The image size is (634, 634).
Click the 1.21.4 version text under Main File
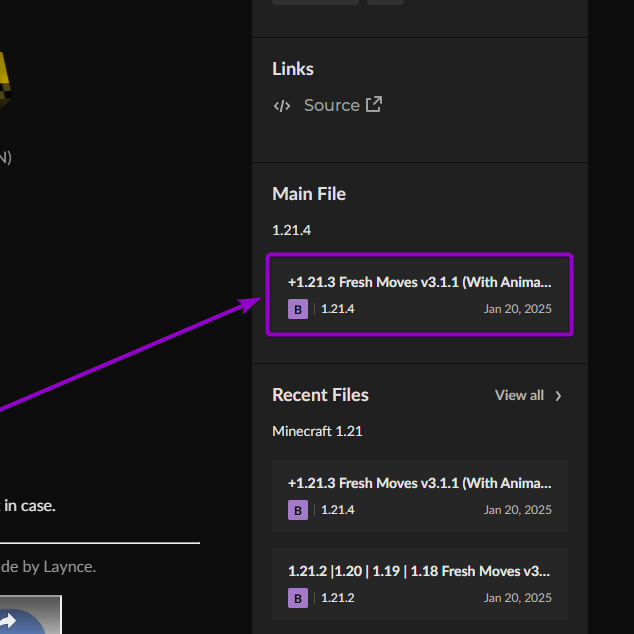(x=292, y=230)
